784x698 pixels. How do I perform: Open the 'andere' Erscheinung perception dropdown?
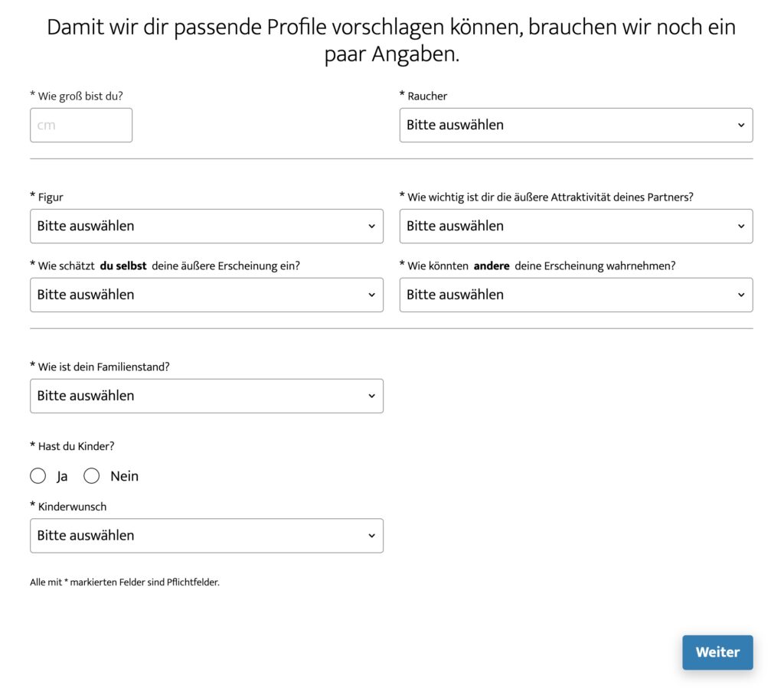tap(567, 295)
